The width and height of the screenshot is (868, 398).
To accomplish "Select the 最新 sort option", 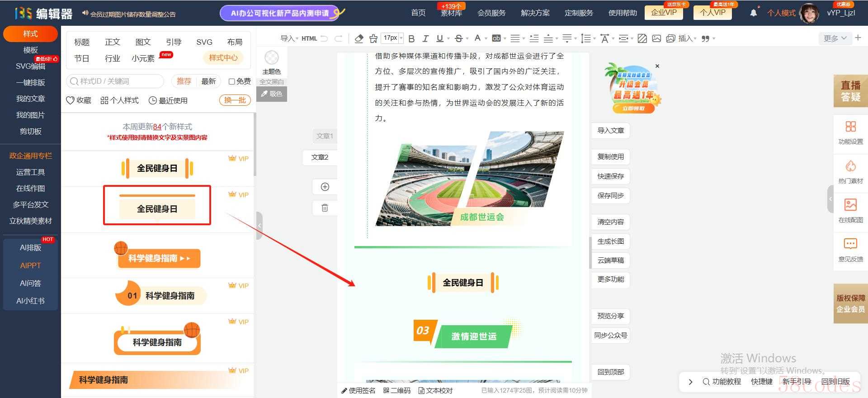I will pyautogui.click(x=208, y=81).
